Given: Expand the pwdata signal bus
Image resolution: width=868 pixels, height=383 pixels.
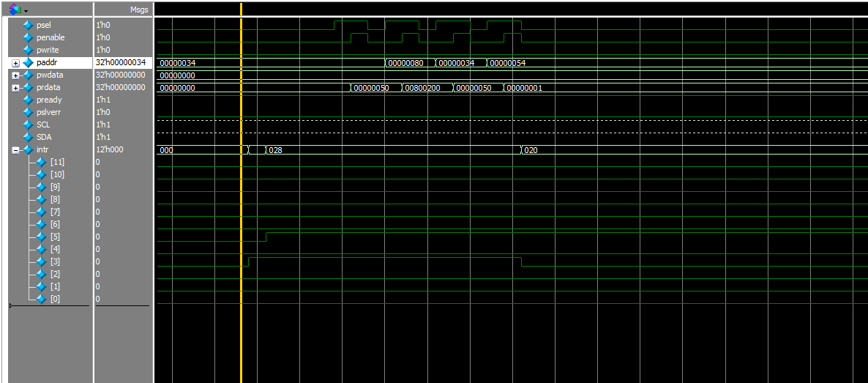Looking at the screenshot, I should coord(16,75).
